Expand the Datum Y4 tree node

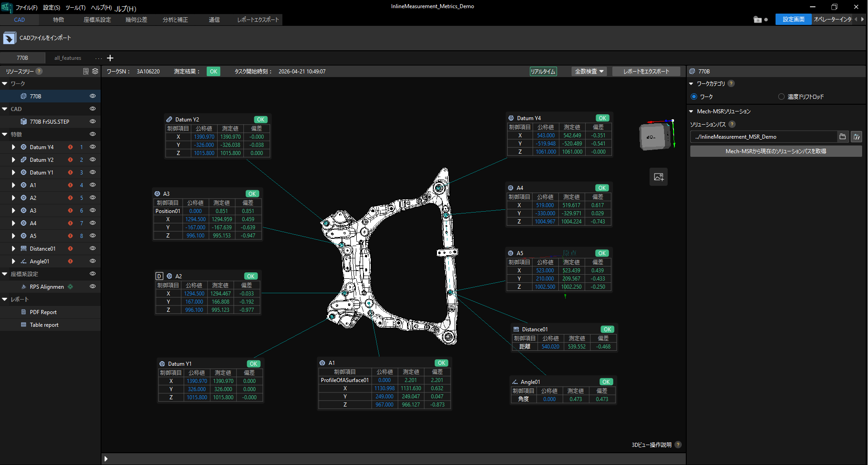click(x=13, y=147)
